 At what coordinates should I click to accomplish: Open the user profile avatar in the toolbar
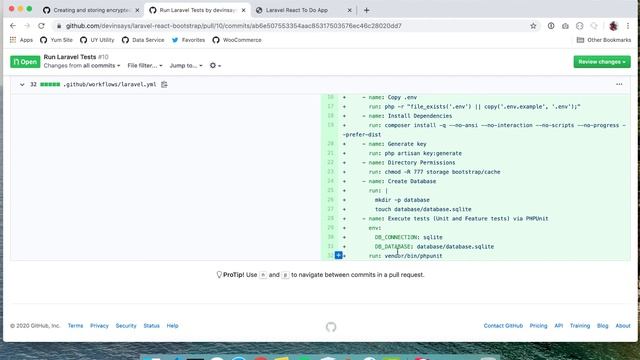tap(613, 26)
